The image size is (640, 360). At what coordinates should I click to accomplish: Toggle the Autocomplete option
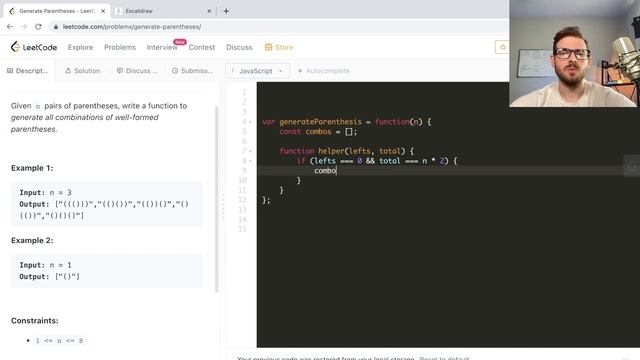pyautogui.click(x=324, y=71)
